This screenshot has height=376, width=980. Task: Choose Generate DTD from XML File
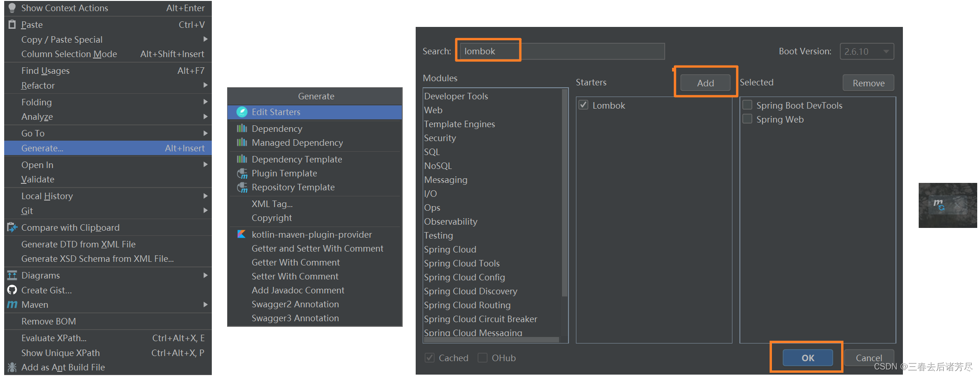coord(108,244)
